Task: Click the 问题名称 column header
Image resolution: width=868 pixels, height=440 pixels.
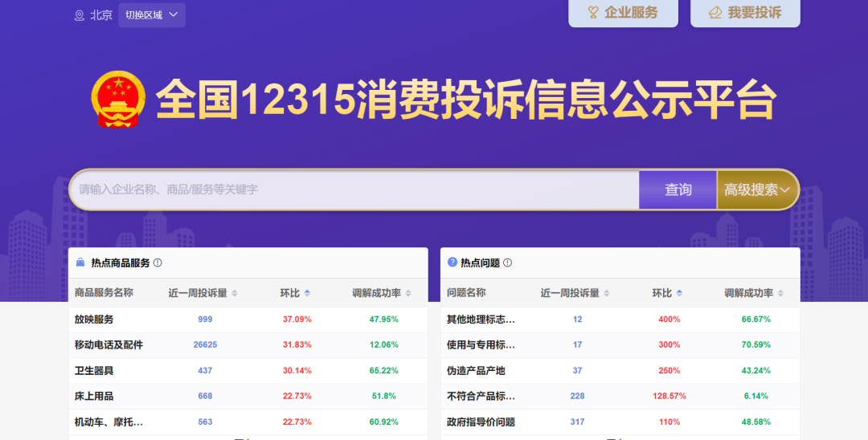Action: (466, 293)
